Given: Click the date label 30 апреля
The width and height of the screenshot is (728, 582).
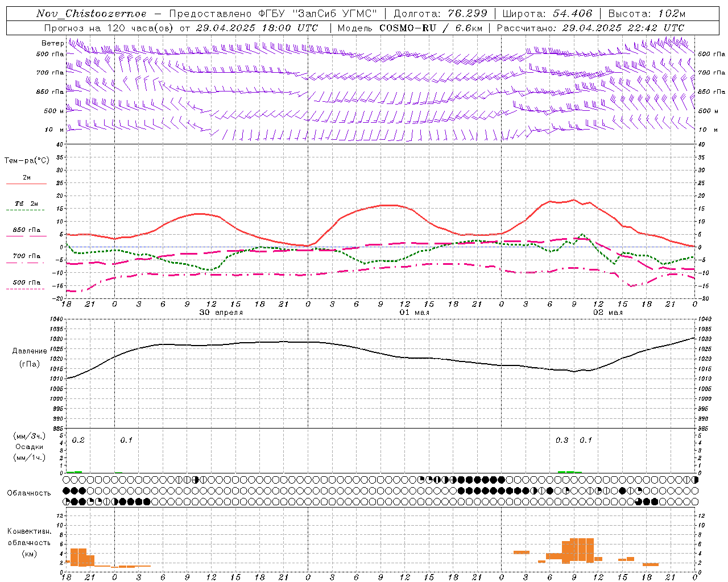Looking at the screenshot, I should [221, 313].
